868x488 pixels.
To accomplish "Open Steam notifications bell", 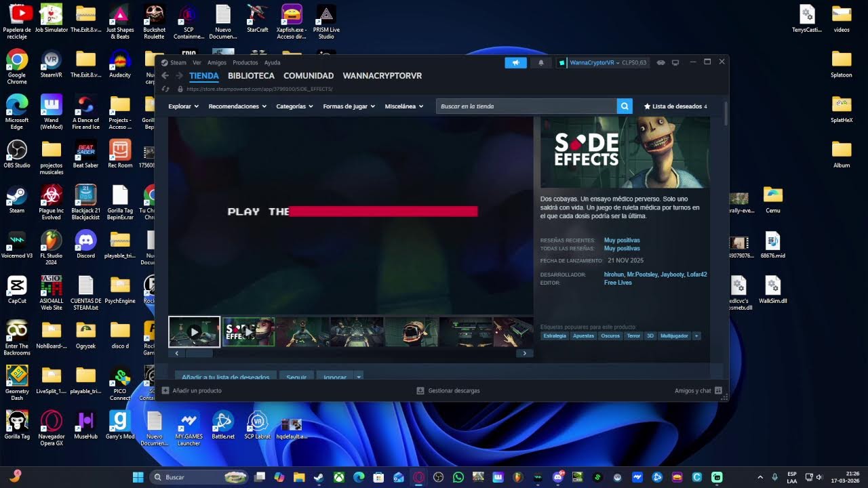I will tap(541, 62).
